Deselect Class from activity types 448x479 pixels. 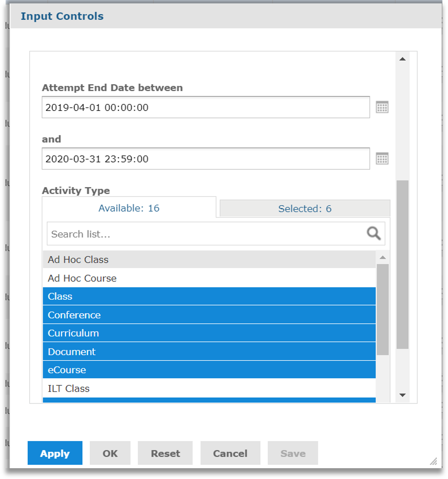[209, 296]
